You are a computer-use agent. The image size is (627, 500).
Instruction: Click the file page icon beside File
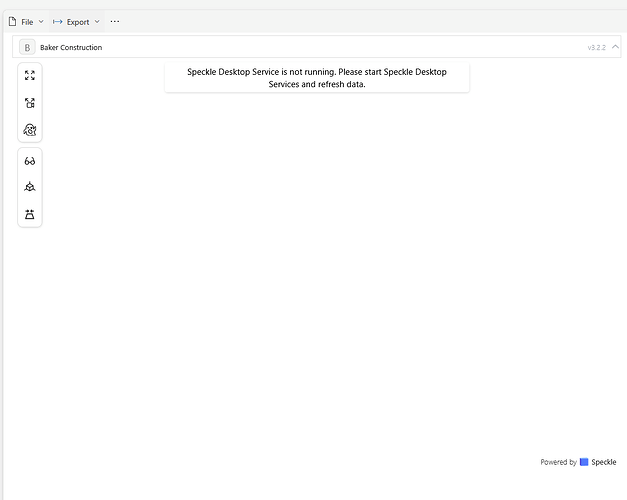point(13,22)
